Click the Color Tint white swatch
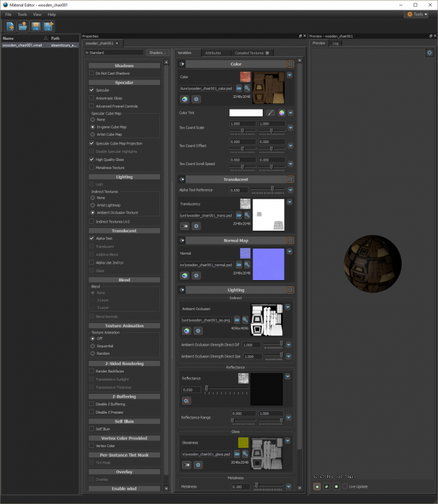The width and height of the screenshot is (438, 504). 246,113
